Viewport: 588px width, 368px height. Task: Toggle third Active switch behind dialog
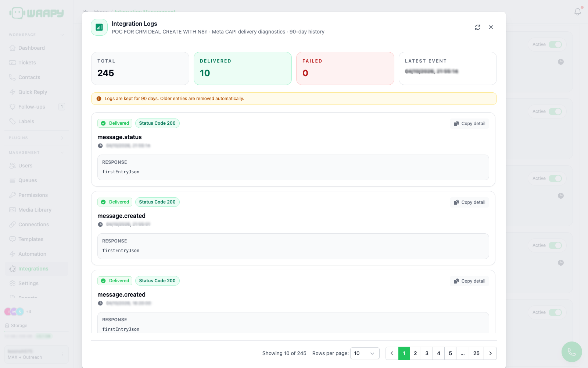(555, 178)
